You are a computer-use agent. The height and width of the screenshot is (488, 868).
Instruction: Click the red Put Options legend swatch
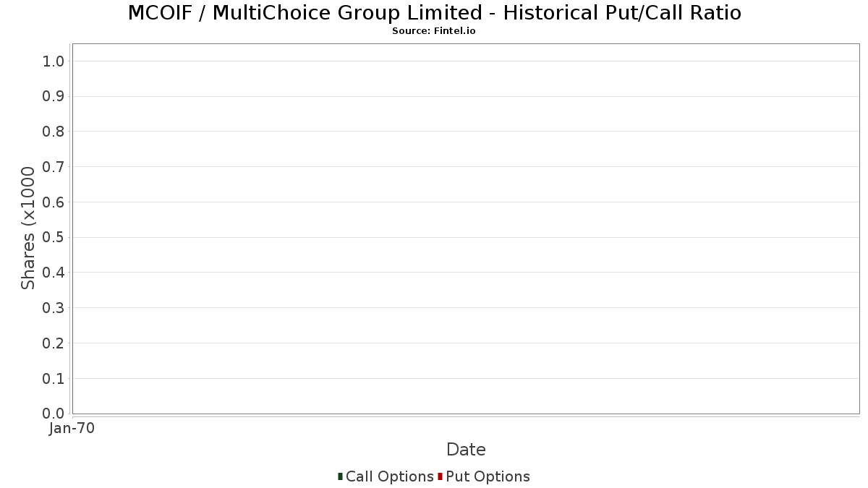click(x=440, y=476)
